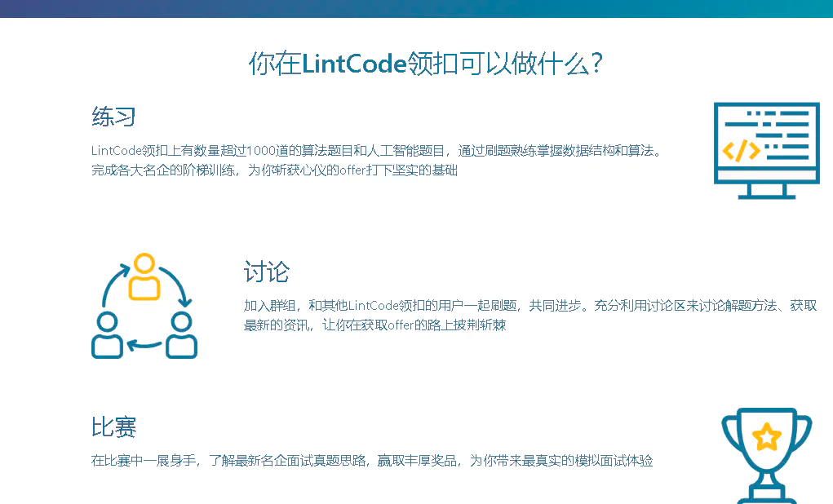Click the line starting 加入群组，和其他LintCode领扣的用户
Viewport: 833px width, 504px height.
click(530, 305)
